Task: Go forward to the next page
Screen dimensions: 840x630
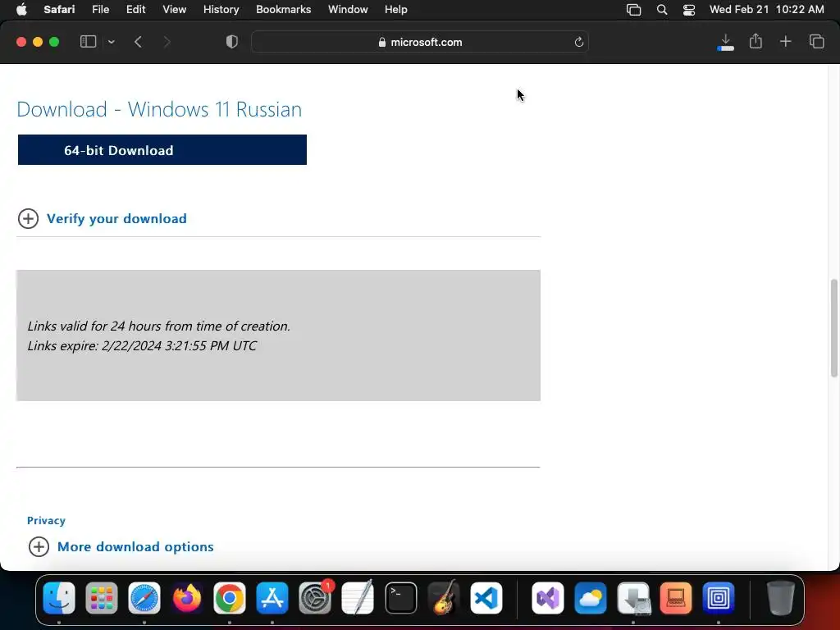Action: point(167,42)
